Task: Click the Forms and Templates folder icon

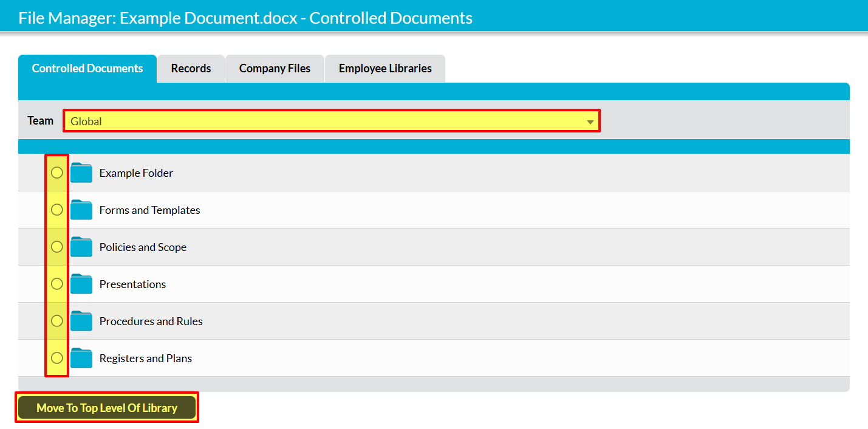Action: [81, 210]
